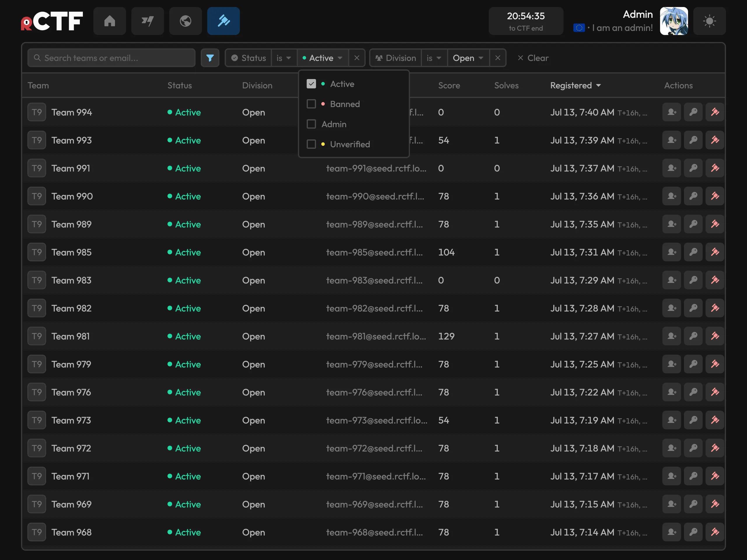Sort by the Registered column header
The image size is (747, 560).
coord(575,85)
